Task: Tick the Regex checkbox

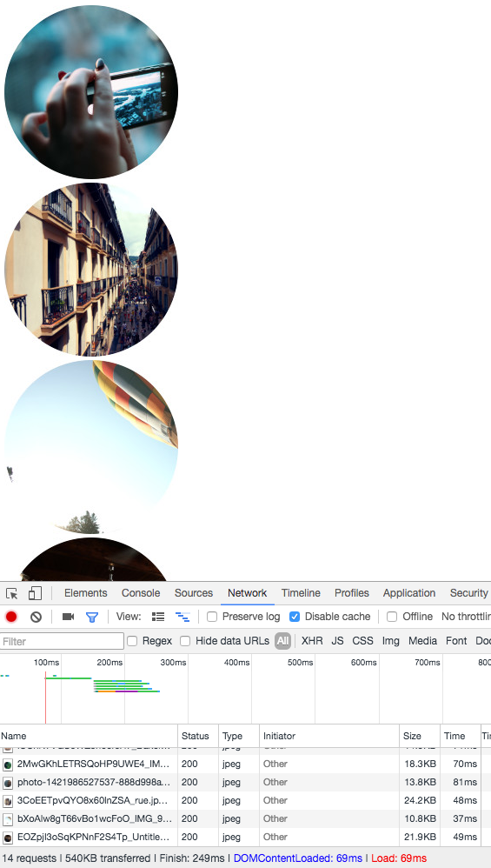Action: pyautogui.click(x=132, y=641)
